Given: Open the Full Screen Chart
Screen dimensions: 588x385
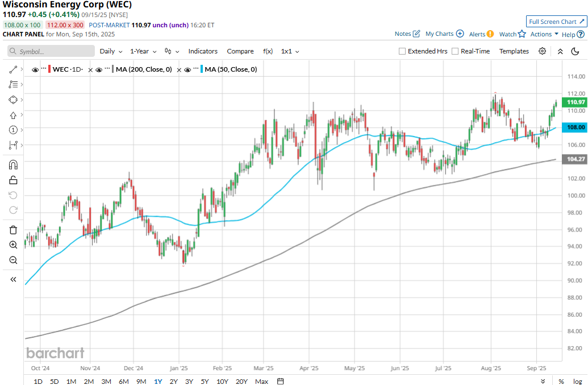Looking at the screenshot, I should point(556,22).
